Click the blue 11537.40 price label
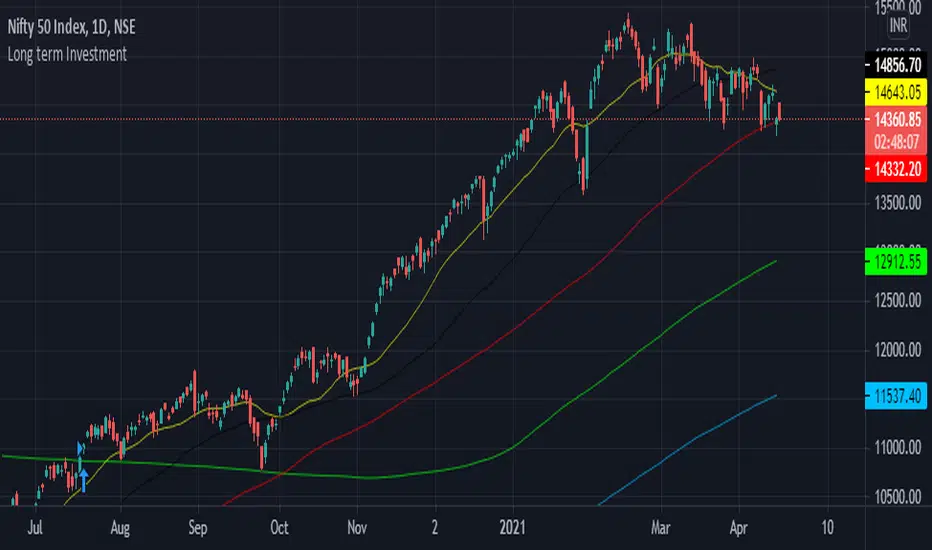 point(896,395)
